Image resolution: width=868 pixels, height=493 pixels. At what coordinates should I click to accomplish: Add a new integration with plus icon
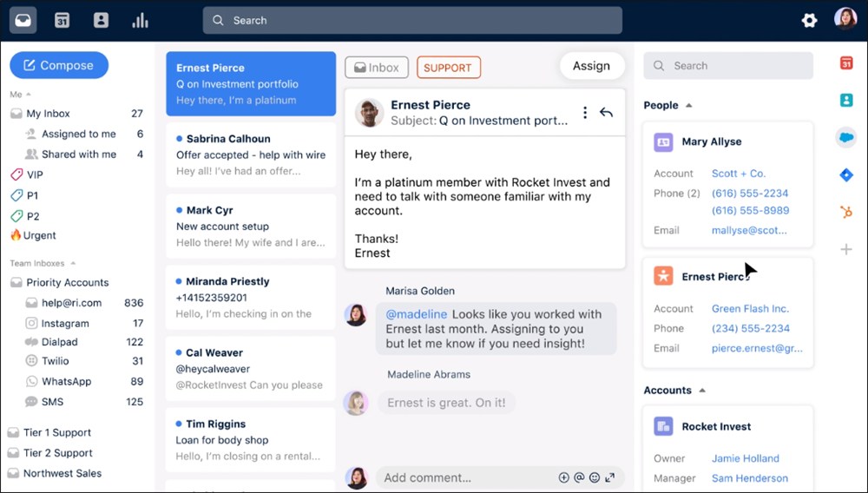(845, 250)
